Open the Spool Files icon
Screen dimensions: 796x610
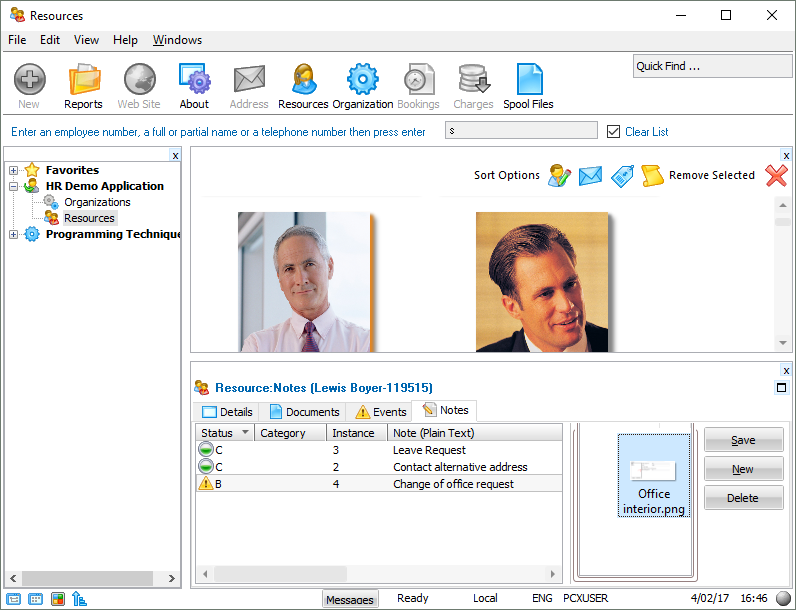click(x=529, y=79)
